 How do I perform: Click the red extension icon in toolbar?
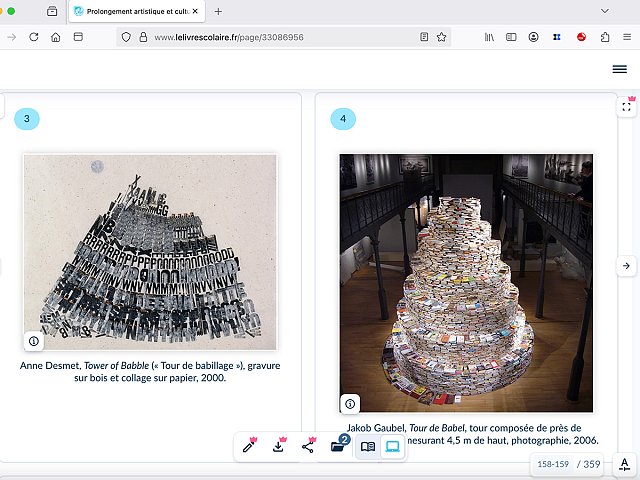tap(581, 37)
